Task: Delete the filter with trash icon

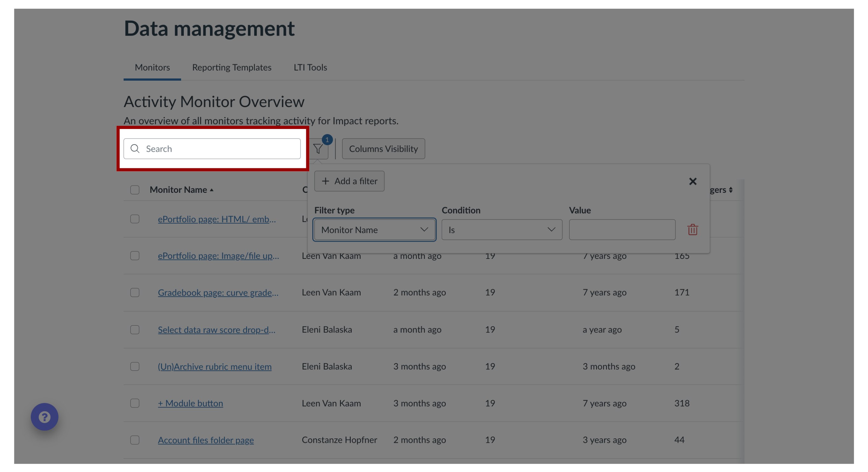Action: [692, 230]
